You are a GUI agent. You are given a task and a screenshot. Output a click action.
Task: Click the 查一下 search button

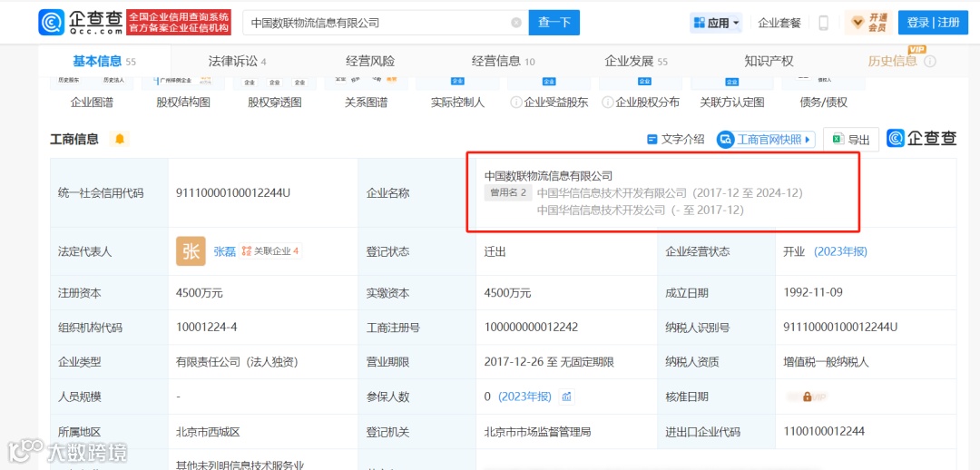pos(554,23)
